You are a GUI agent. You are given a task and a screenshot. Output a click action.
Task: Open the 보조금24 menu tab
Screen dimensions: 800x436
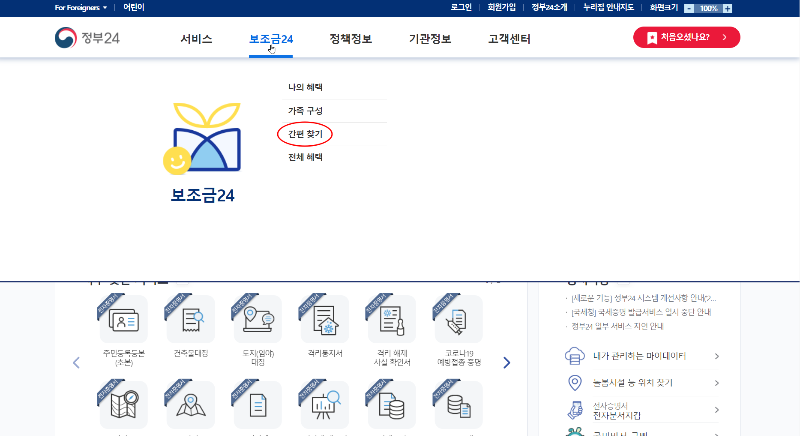click(x=271, y=39)
